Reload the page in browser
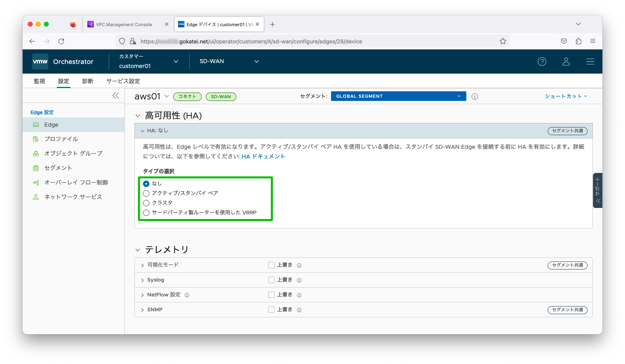Screen dimensions: 625x364 pyautogui.click(x=61, y=41)
